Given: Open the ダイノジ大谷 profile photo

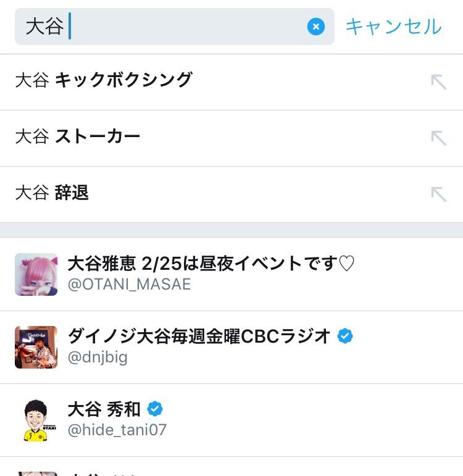Looking at the screenshot, I should pyautogui.click(x=36, y=348).
